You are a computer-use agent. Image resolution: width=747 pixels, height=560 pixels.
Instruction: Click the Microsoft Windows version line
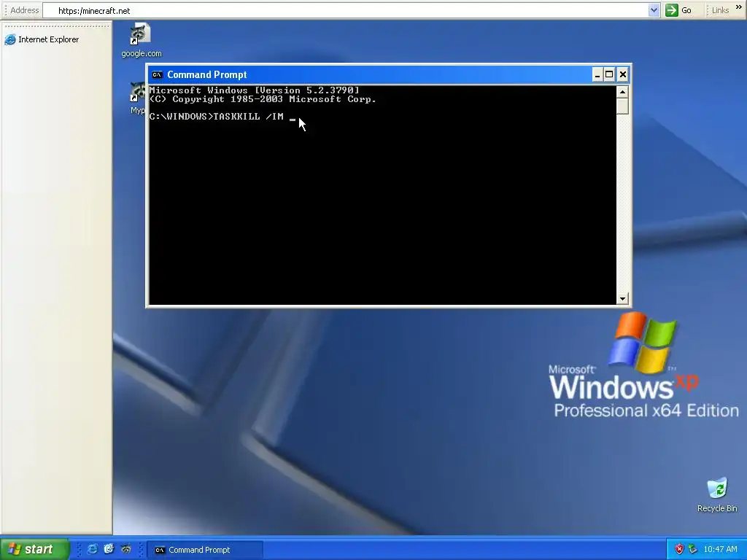(x=255, y=90)
